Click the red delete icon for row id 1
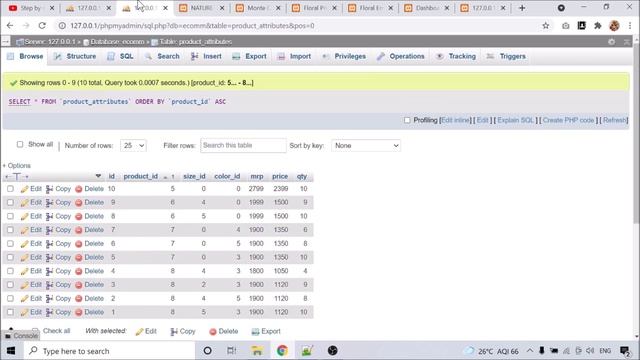Image resolution: width=640 pixels, height=360 pixels. 79,312
